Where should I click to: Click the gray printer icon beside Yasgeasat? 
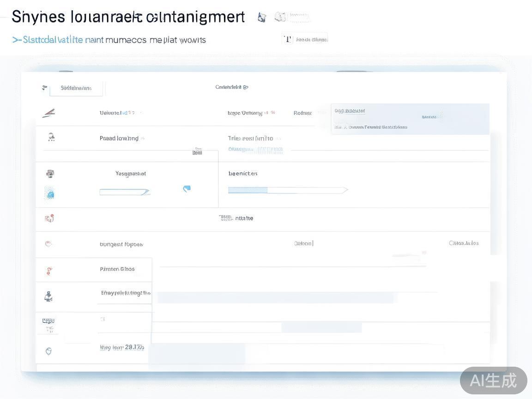(50, 174)
